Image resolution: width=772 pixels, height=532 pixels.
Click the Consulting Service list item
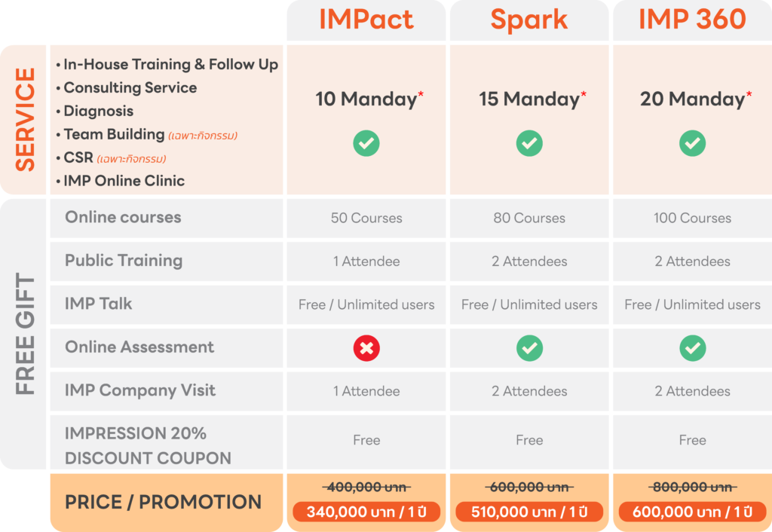coord(130,88)
